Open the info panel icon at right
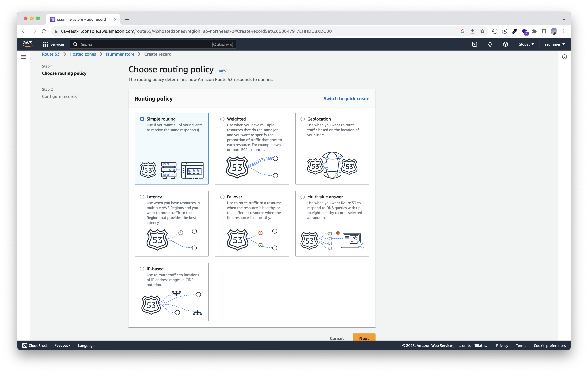This screenshot has width=588, height=373. [x=564, y=57]
